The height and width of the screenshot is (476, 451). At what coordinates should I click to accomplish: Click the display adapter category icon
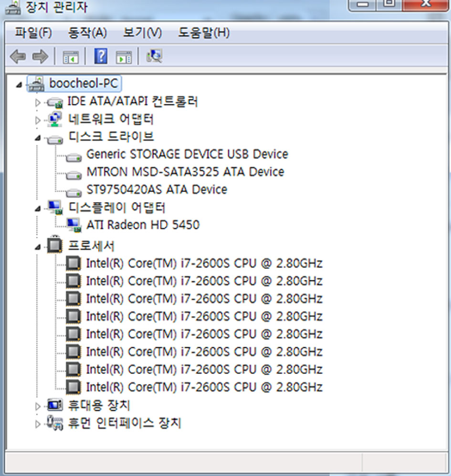pos(55,207)
